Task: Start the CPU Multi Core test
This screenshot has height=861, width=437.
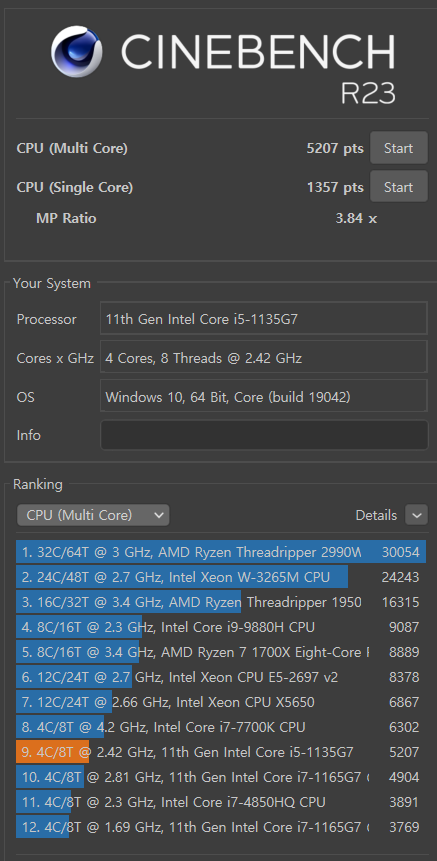Action: [x=399, y=148]
